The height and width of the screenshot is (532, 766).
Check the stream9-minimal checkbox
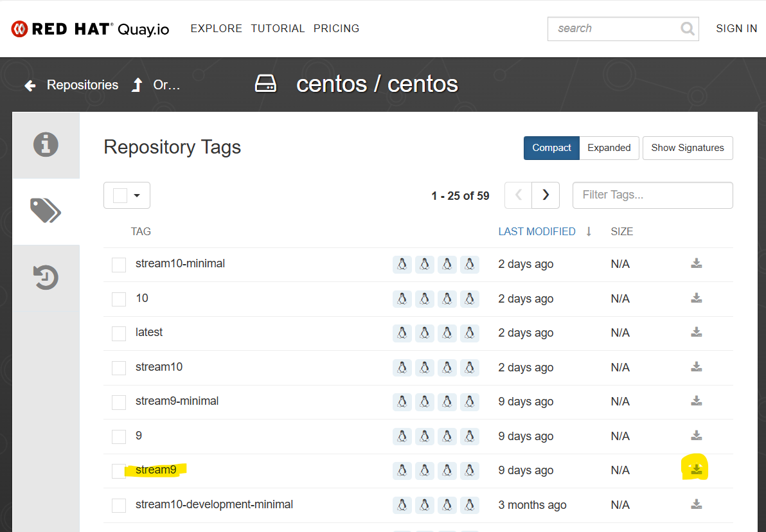pyautogui.click(x=119, y=402)
